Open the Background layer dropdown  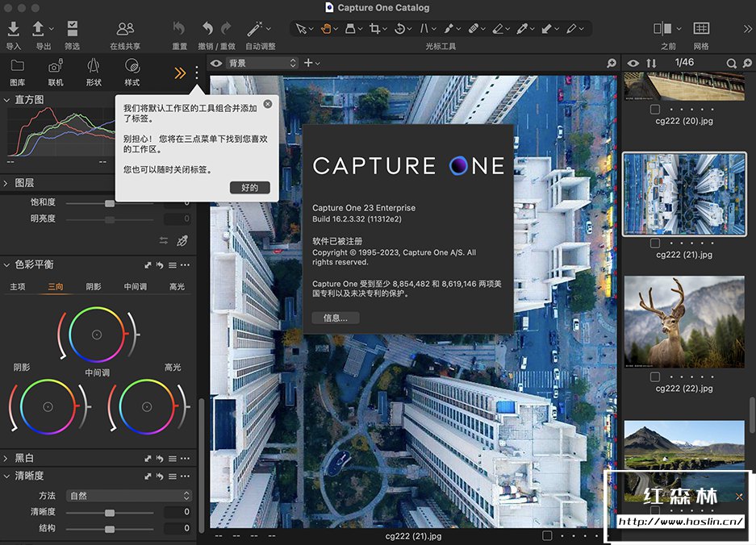pos(261,63)
